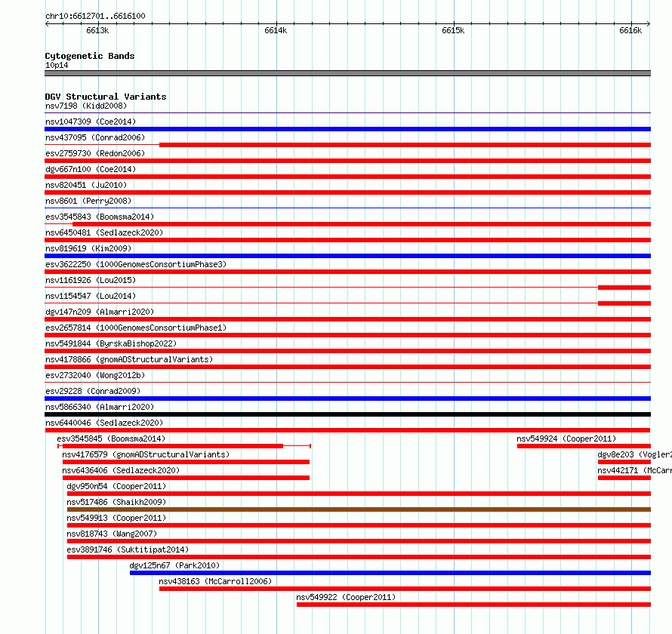Click the gray 10p14 cytogenetic band bar
The image size is (672, 634).
click(x=347, y=73)
